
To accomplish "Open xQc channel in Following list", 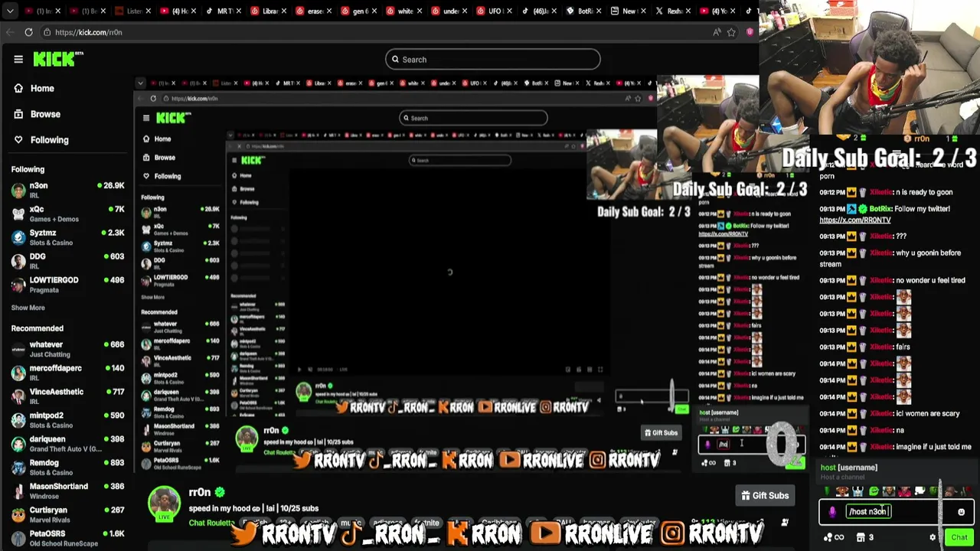I will click(x=67, y=214).
